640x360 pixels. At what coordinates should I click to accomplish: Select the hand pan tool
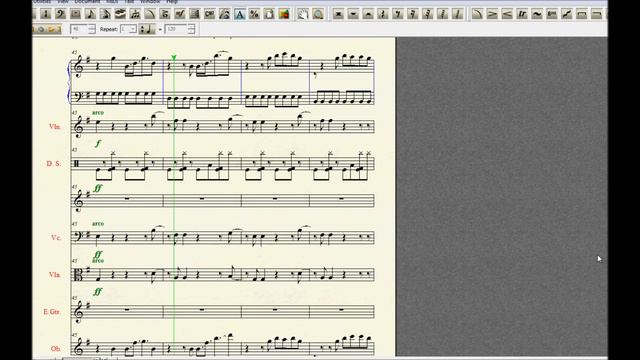[303, 14]
